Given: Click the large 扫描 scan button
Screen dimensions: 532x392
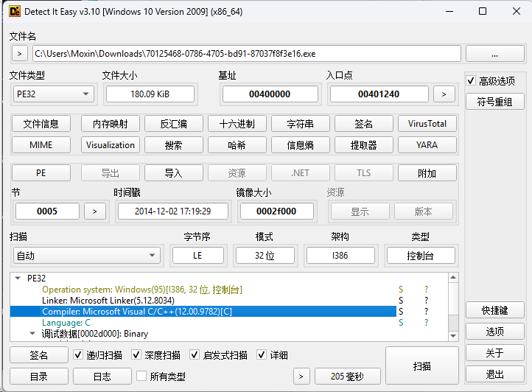Looking at the screenshot, I should tap(422, 366).
